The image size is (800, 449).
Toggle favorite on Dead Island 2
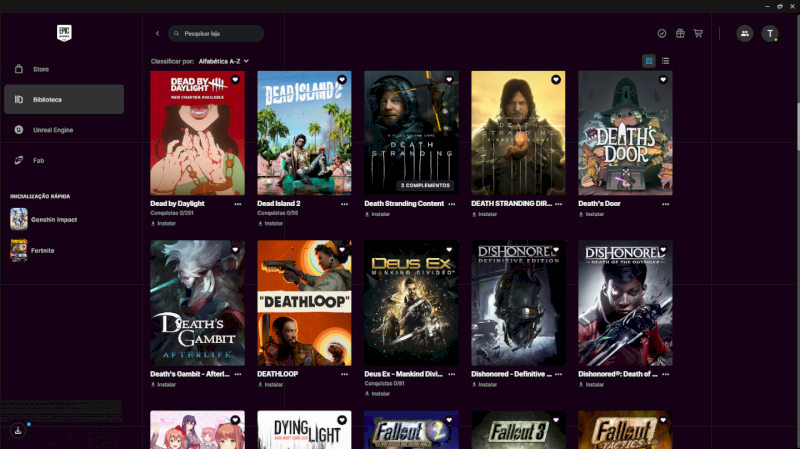pos(342,80)
